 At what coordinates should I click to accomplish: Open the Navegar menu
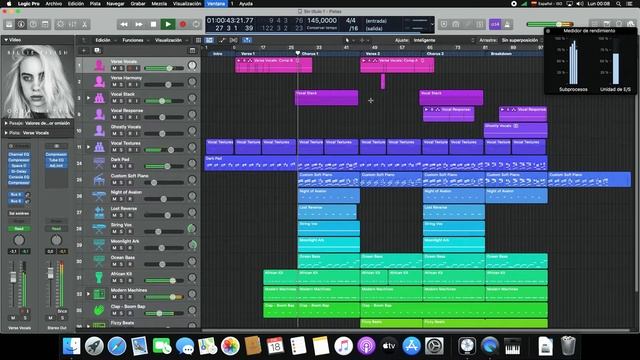(115, 4)
